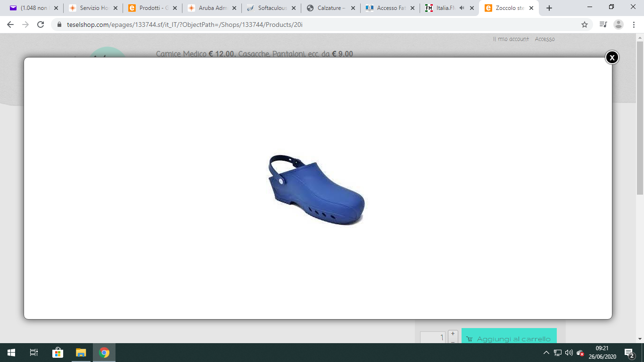Close the enlarged shoe image popup
The height and width of the screenshot is (362, 644).
612,58
